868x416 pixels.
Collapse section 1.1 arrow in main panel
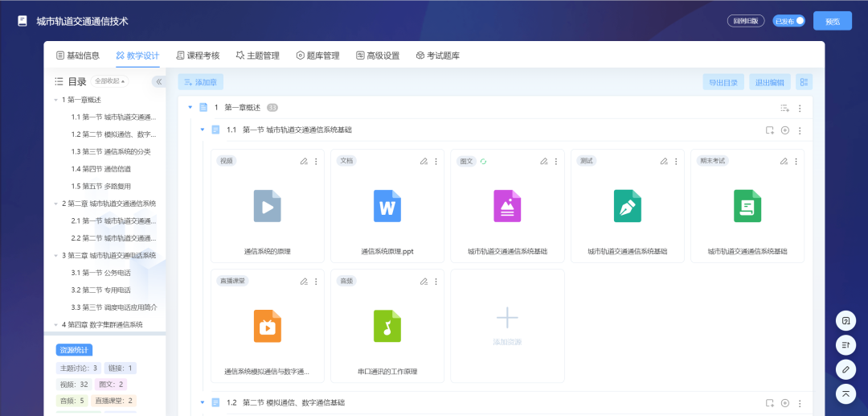(202, 130)
